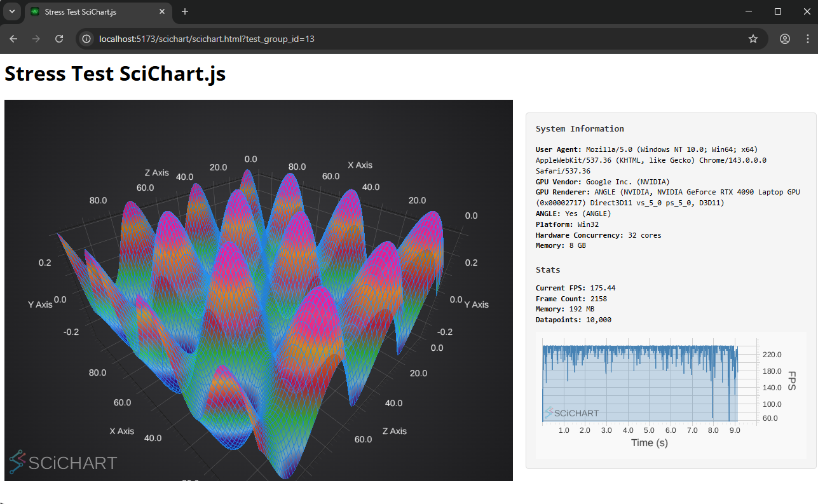Click the favicon on the Stress Test tab
818x504 pixels.
click(34, 11)
